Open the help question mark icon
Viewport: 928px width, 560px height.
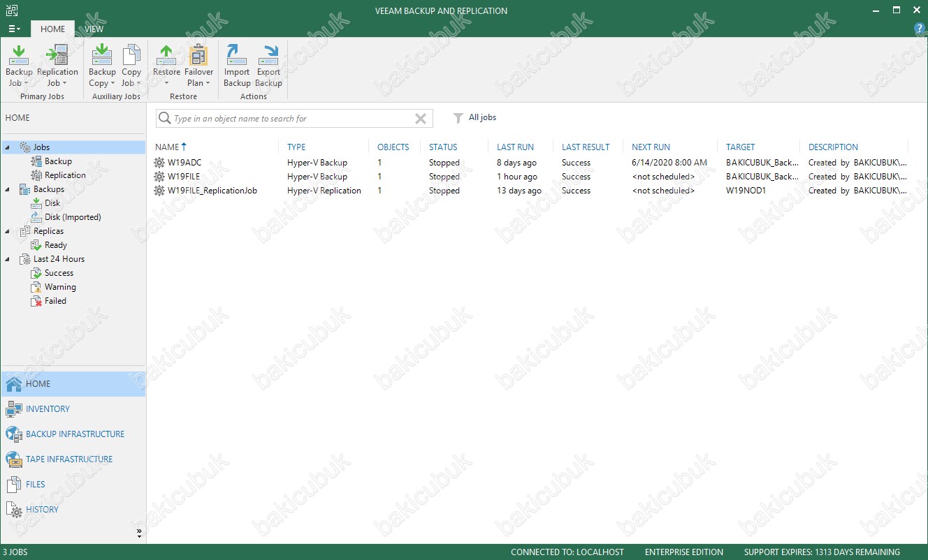click(x=920, y=29)
